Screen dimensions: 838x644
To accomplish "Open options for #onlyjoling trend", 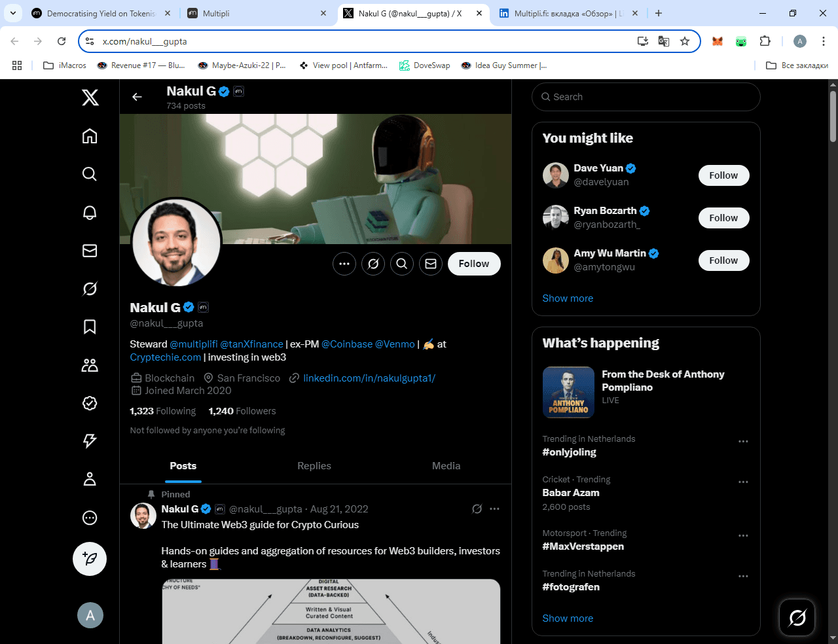I will 743,442.
